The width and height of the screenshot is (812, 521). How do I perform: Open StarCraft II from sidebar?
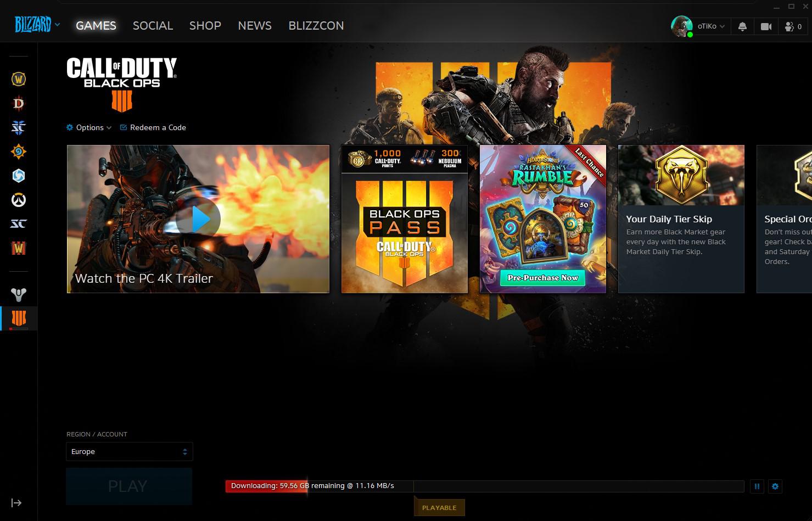tap(19, 127)
